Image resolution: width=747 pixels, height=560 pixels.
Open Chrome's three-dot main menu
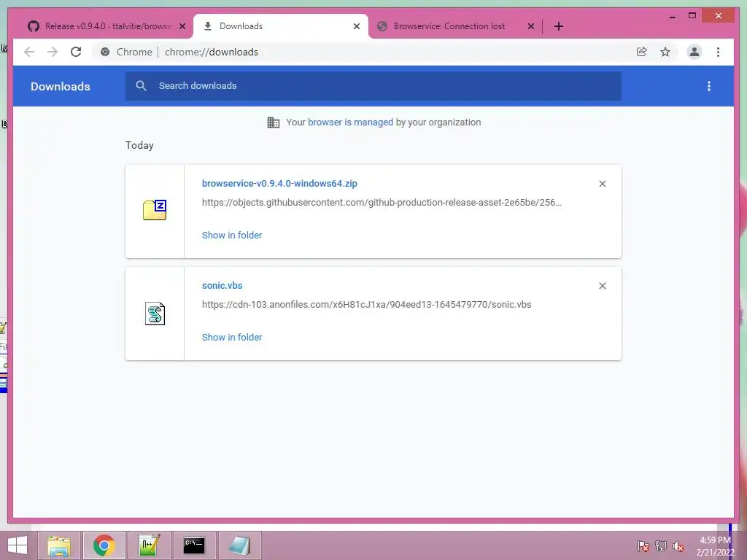(719, 52)
